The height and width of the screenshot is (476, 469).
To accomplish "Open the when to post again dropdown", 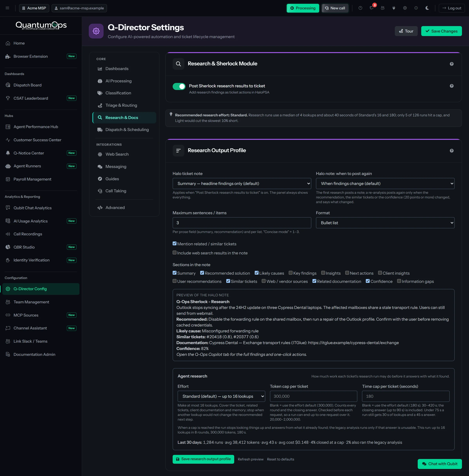I will click(x=385, y=183).
